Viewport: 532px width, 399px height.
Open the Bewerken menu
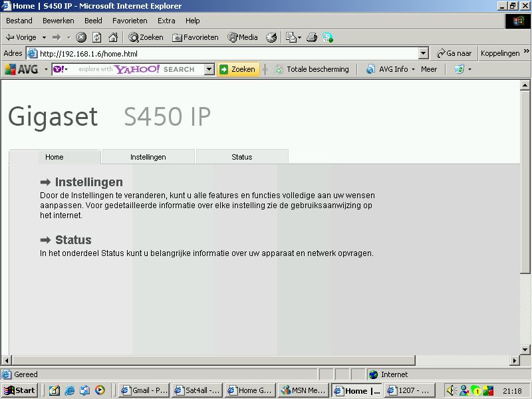pos(59,21)
